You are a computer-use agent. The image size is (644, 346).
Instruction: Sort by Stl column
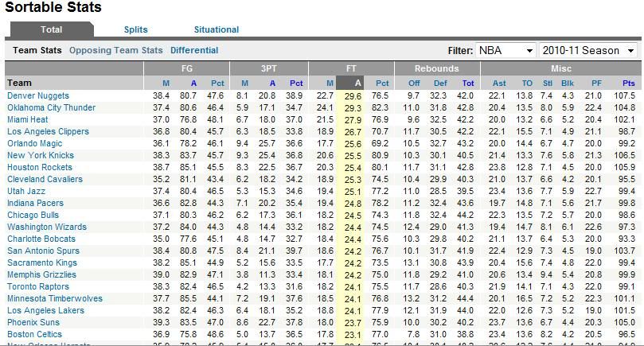point(548,83)
